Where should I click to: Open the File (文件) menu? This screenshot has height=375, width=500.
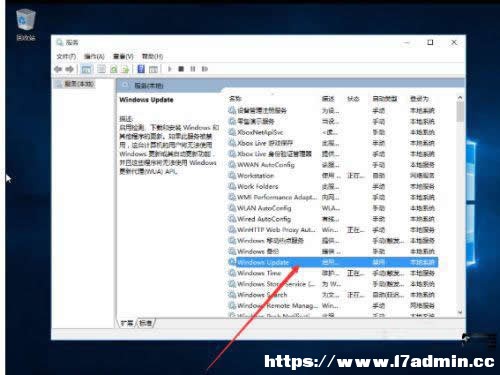click(66, 56)
